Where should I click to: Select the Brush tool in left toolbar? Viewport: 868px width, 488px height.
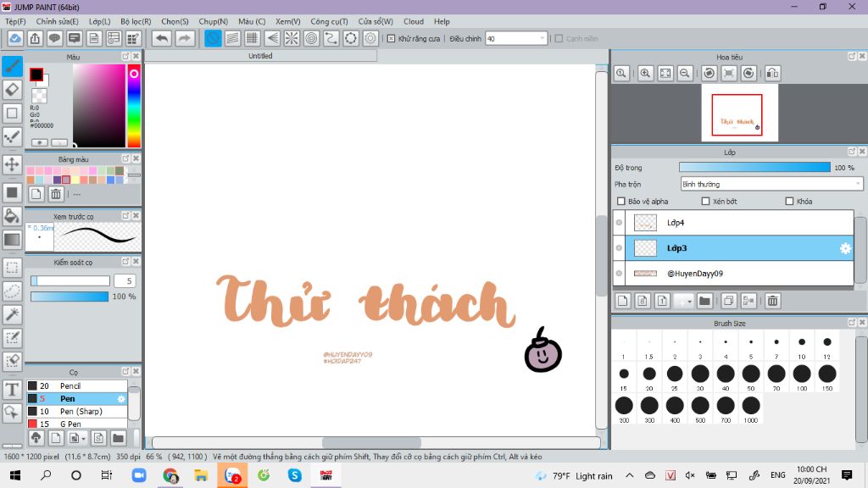point(12,66)
